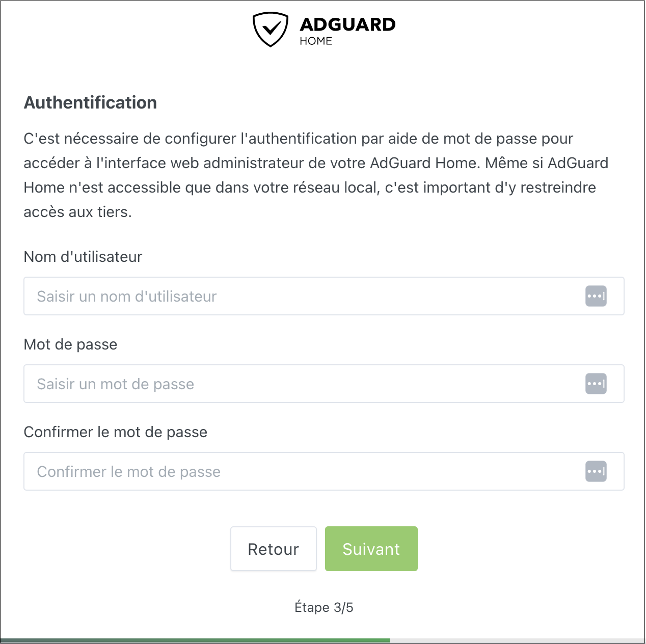Click the 'Authentification' heading
Image resolution: width=646 pixels, height=644 pixels.
click(90, 102)
